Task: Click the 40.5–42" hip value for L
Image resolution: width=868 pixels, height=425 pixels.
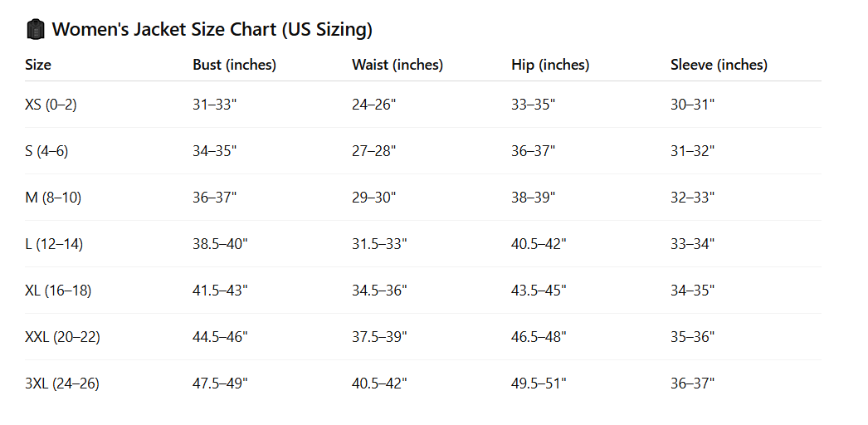Action: pyautogui.click(x=539, y=244)
